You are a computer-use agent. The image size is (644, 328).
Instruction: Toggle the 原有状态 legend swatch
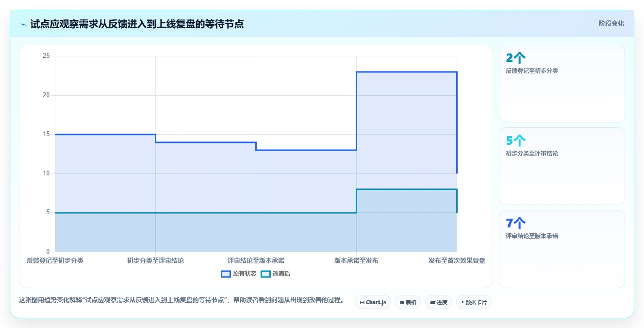[x=226, y=274]
